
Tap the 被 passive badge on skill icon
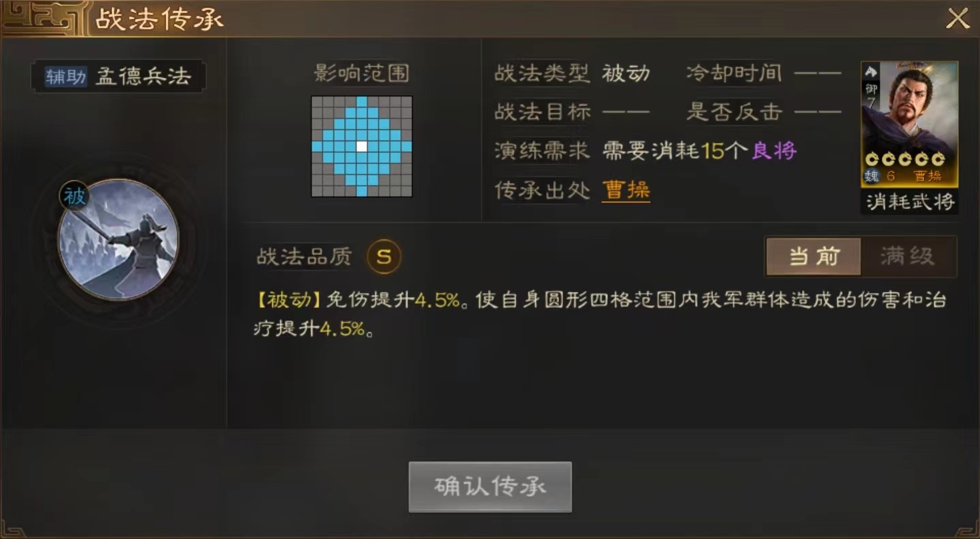pyautogui.click(x=75, y=196)
